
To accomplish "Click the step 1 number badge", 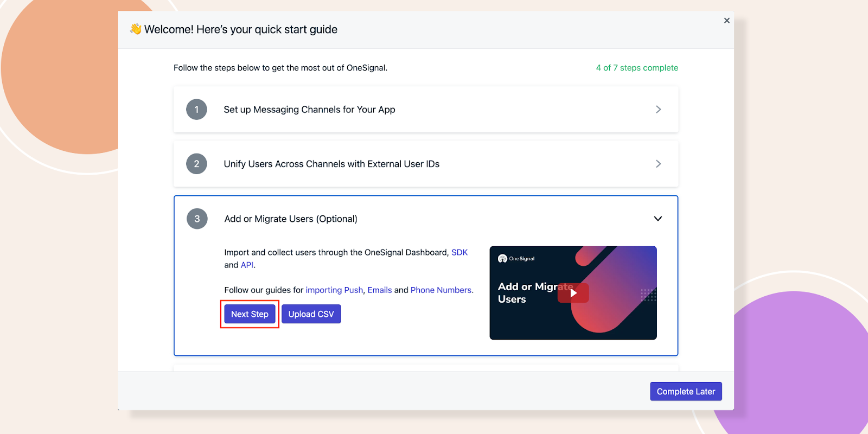I will coord(196,110).
